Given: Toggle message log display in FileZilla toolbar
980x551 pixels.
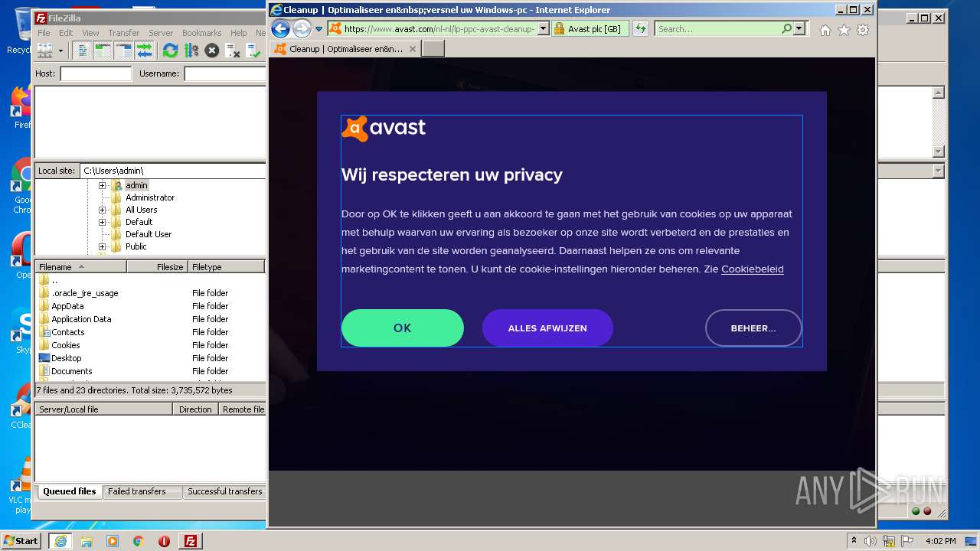Looking at the screenshot, I should [83, 51].
